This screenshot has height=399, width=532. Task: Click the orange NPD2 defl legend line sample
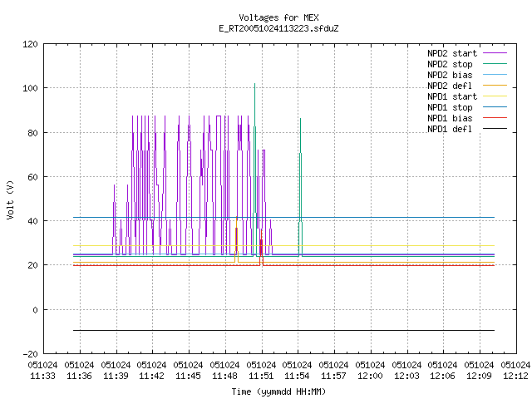[x=495, y=86]
